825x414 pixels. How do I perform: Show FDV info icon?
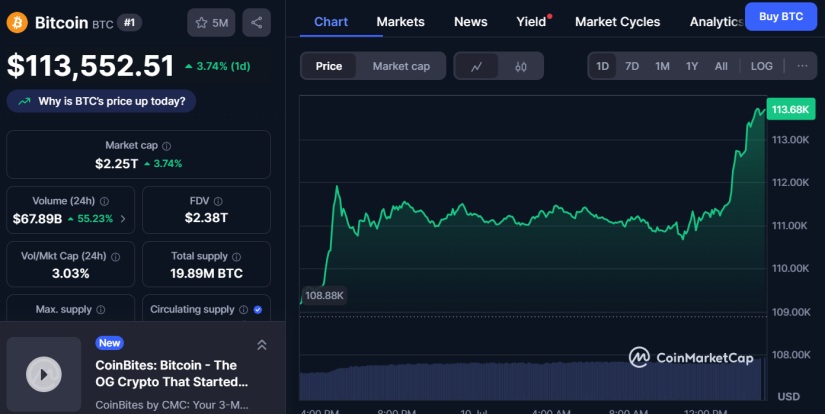coord(218,201)
